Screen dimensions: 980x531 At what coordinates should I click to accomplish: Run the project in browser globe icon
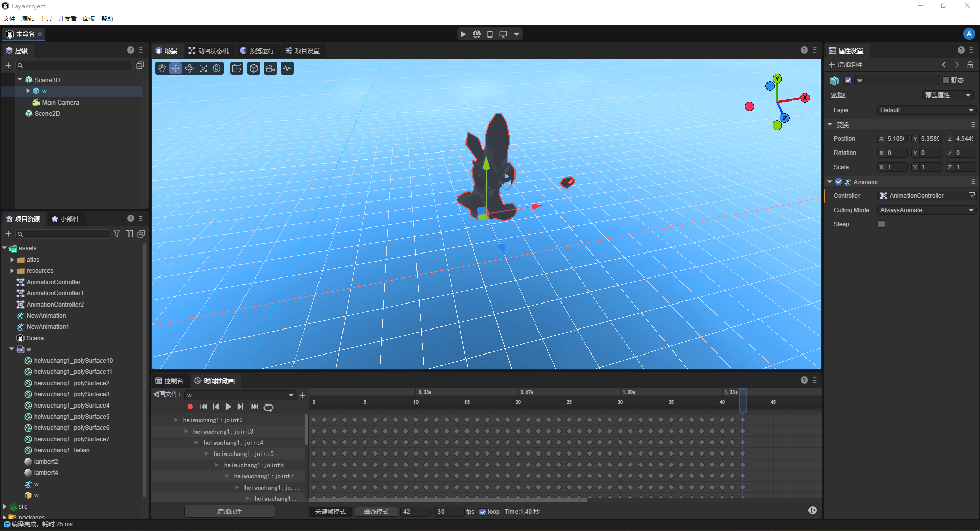tap(477, 34)
